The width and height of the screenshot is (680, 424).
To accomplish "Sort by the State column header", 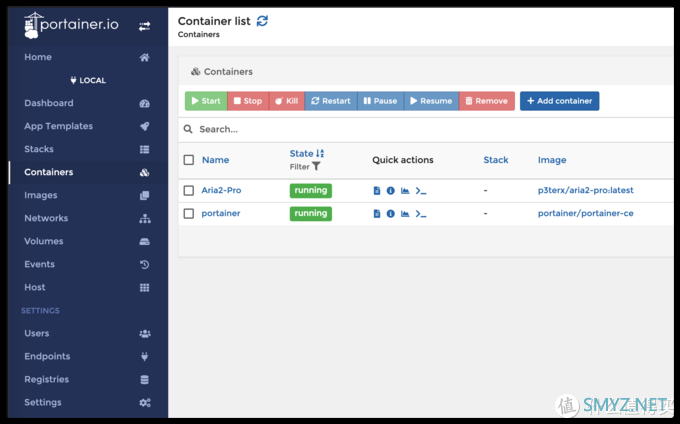I will 307,153.
